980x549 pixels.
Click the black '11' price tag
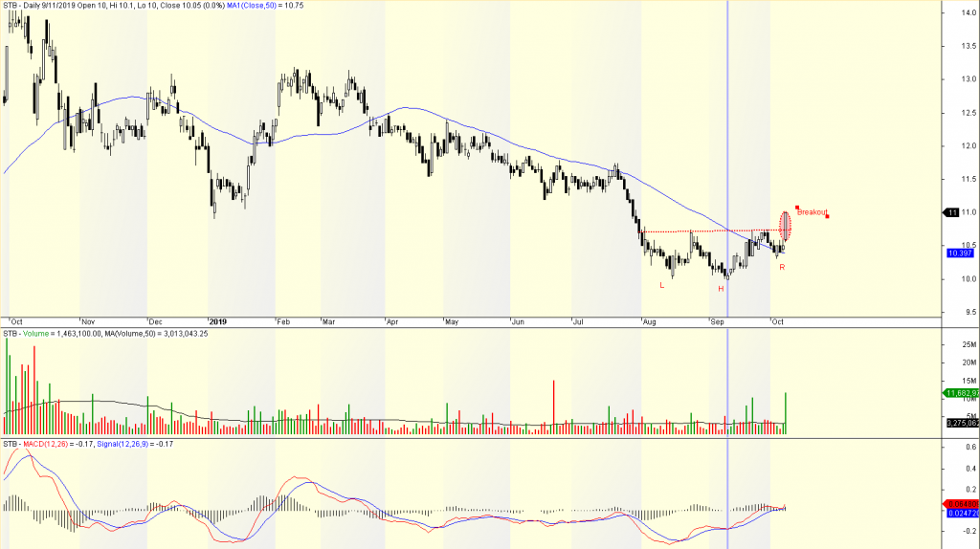point(953,212)
